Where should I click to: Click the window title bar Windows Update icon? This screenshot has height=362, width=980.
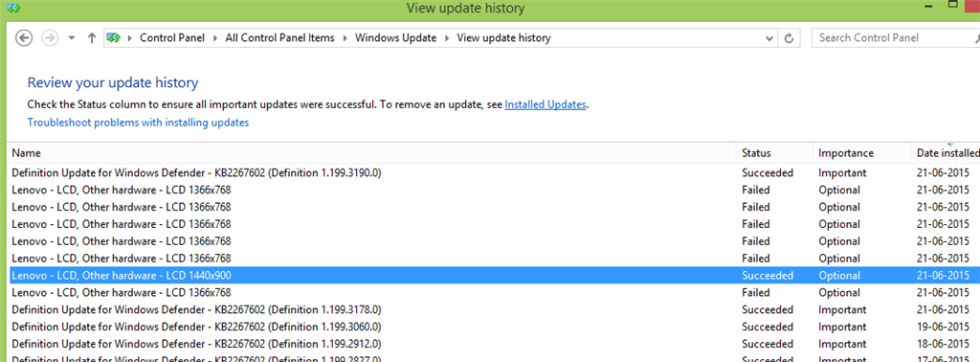tap(12, 8)
